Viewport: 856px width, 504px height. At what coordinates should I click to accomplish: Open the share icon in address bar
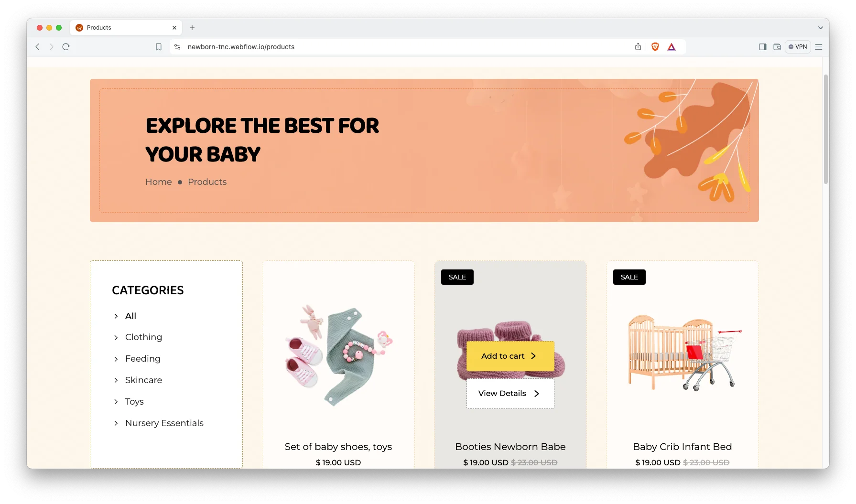(638, 47)
